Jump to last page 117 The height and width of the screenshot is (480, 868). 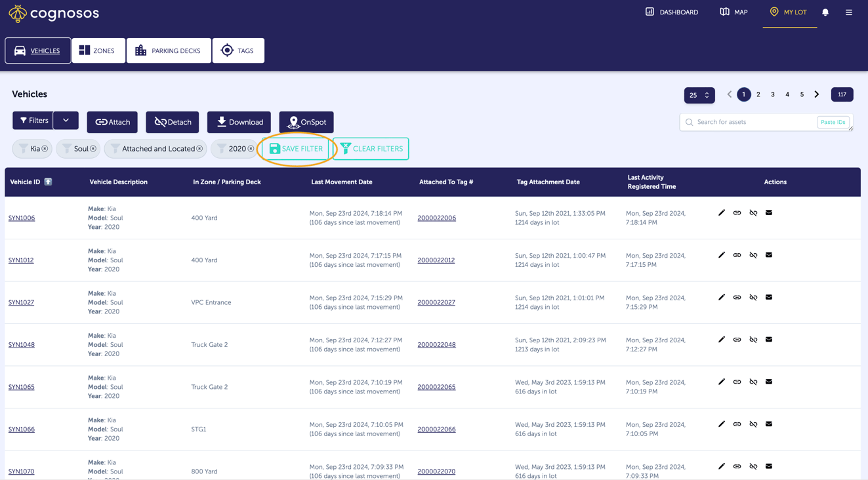[842, 94]
